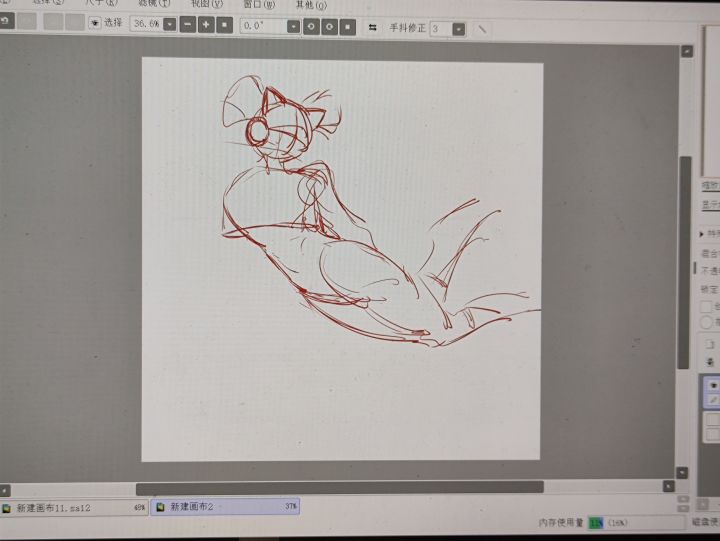Tick the square checkbox below 锁定
The image size is (720, 541).
click(705, 306)
